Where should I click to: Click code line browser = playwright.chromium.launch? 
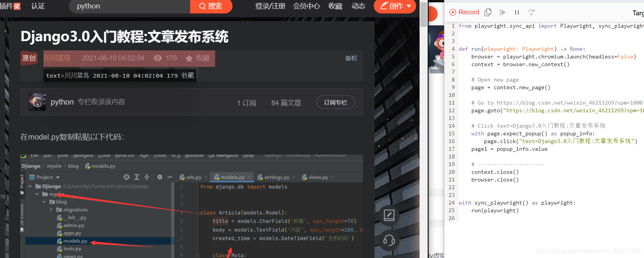(554, 57)
